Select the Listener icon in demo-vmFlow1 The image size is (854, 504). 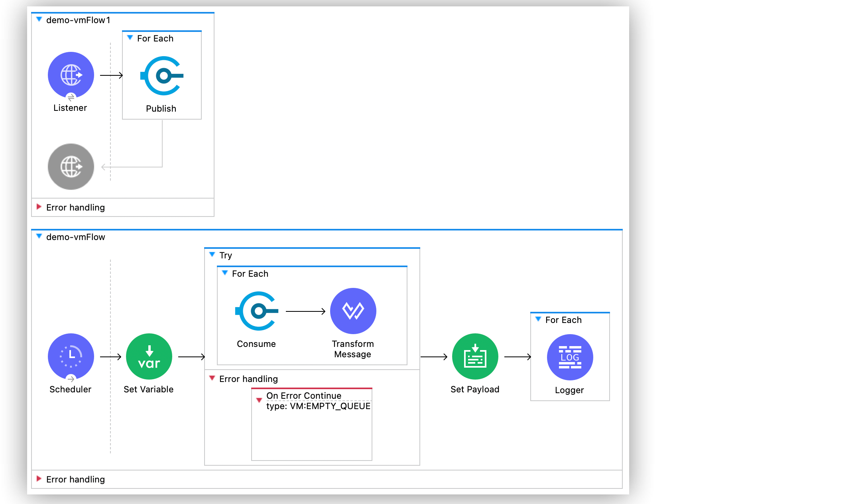(x=71, y=75)
